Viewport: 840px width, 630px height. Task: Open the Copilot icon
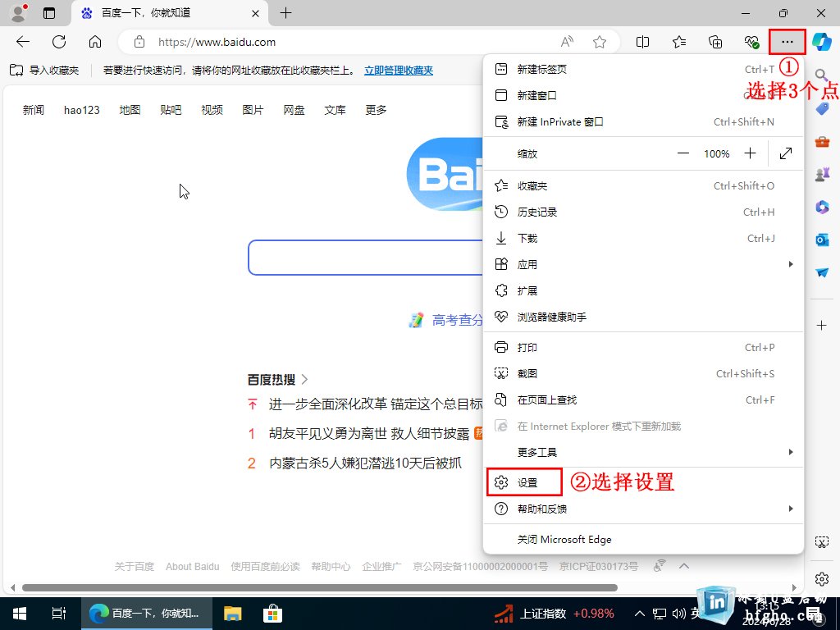pos(821,42)
